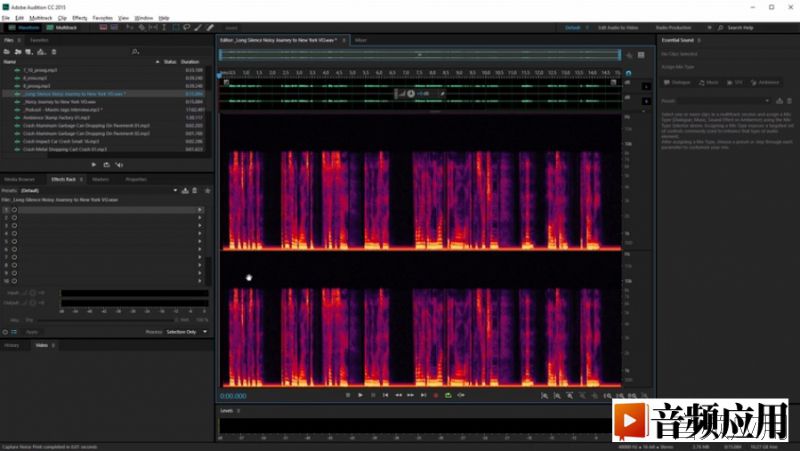Image resolution: width=800 pixels, height=451 pixels.
Task: Click the Apply button in Effects Rack
Action: coord(32,332)
